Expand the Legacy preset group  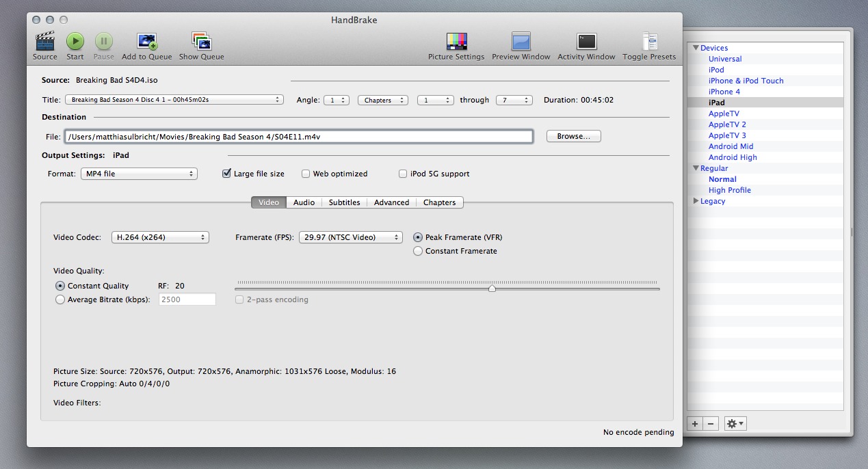pyautogui.click(x=696, y=201)
